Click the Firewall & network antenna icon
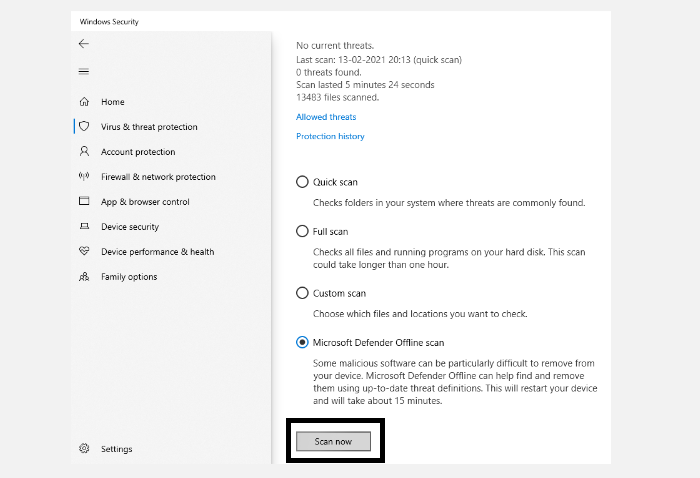The height and width of the screenshot is (478, 700). [84, 176]
